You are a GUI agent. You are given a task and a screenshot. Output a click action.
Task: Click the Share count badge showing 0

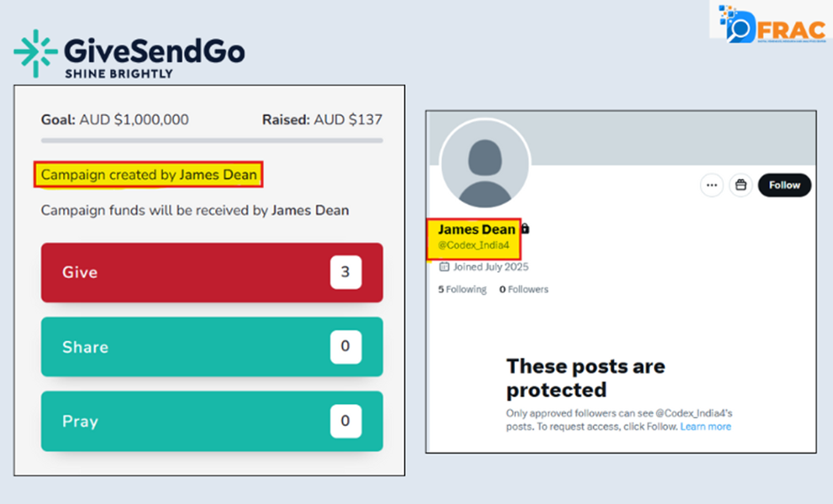(346, 346)
